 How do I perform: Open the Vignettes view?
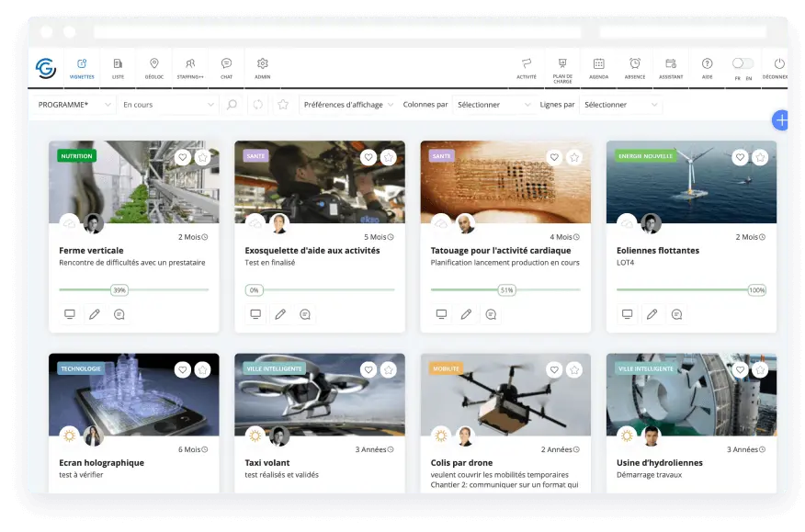(82, 68)
